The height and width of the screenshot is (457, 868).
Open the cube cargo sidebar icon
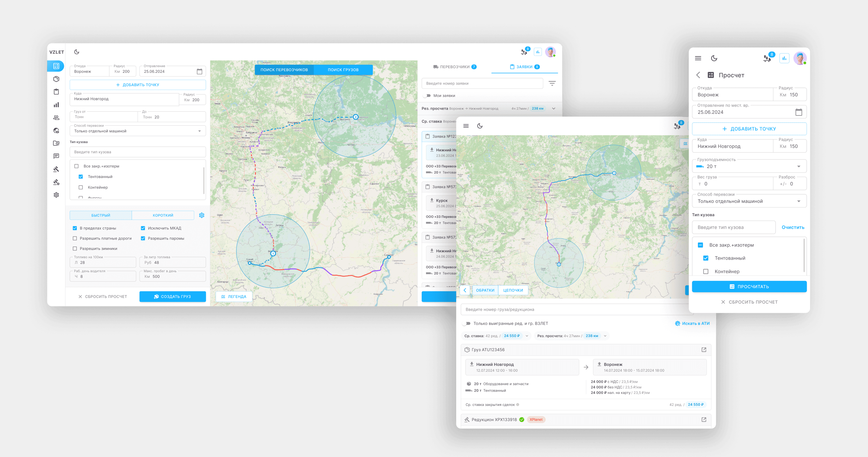tap(56, 79)
